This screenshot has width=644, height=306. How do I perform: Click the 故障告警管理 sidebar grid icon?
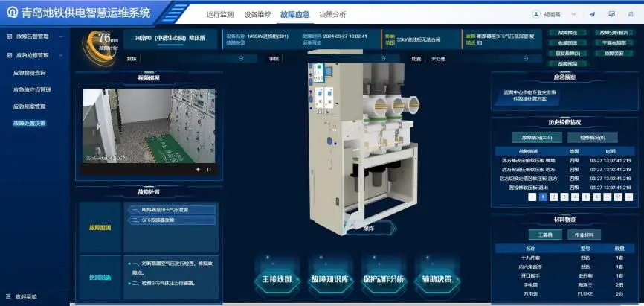coord(9,36)
